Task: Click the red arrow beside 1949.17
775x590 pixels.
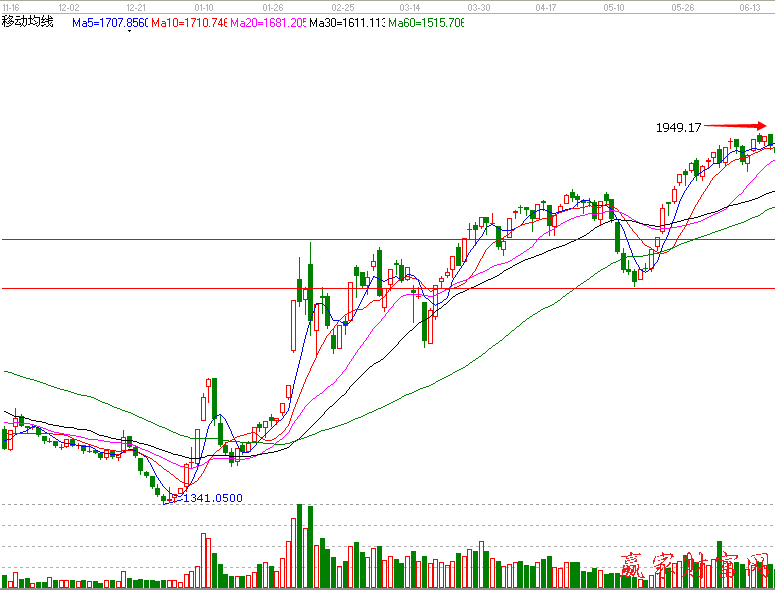Action: (x=731, y=126)
